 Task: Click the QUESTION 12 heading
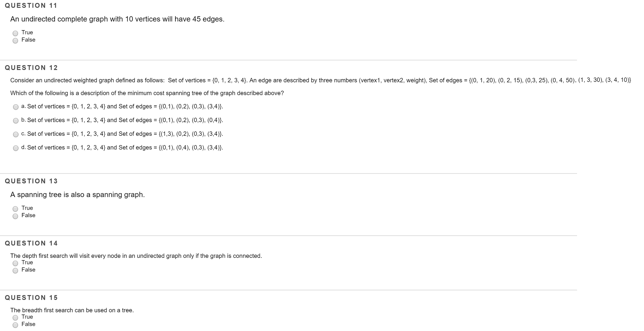[31, 67]
